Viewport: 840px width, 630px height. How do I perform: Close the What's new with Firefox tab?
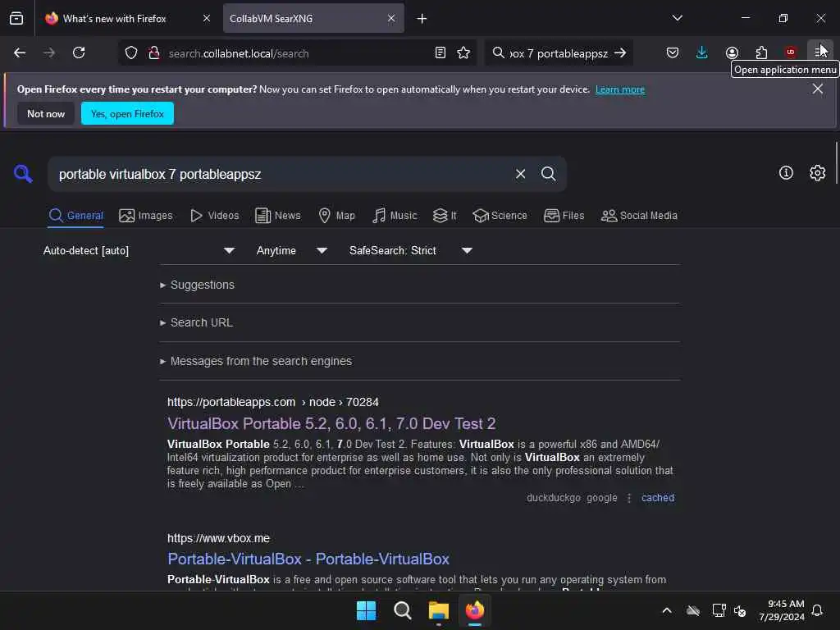click(x=207, y=18)
